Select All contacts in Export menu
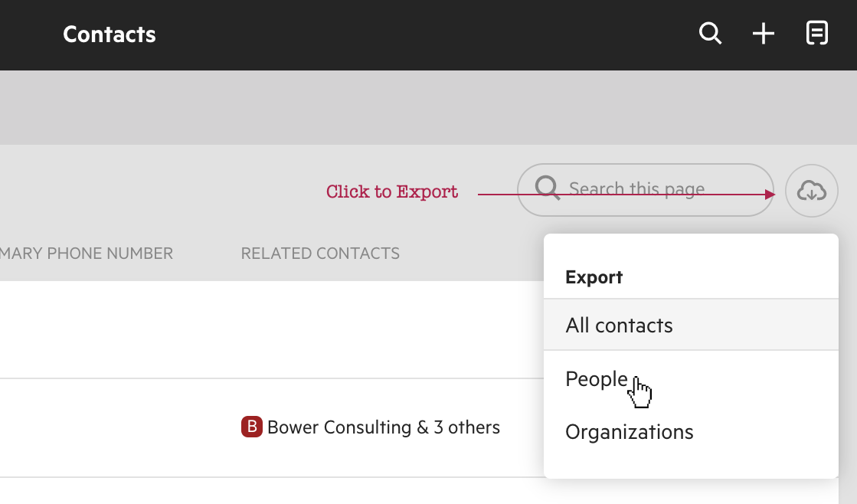This screenshot has width=857, height=504. pyautogui.click(x=619, y=326)
